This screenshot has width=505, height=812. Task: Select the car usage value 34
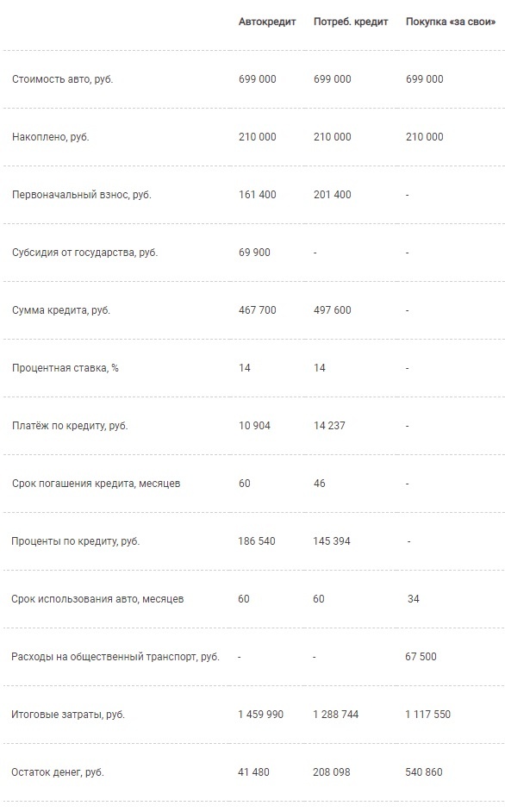click(x=414, y=599)
